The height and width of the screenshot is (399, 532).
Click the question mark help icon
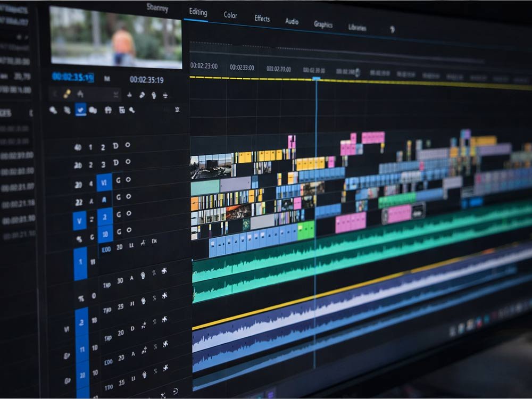tap(392, 30)
